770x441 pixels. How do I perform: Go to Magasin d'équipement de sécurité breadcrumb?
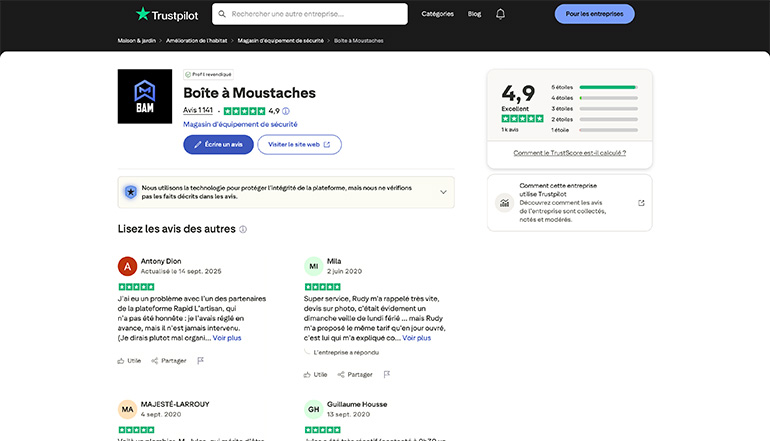280,41
